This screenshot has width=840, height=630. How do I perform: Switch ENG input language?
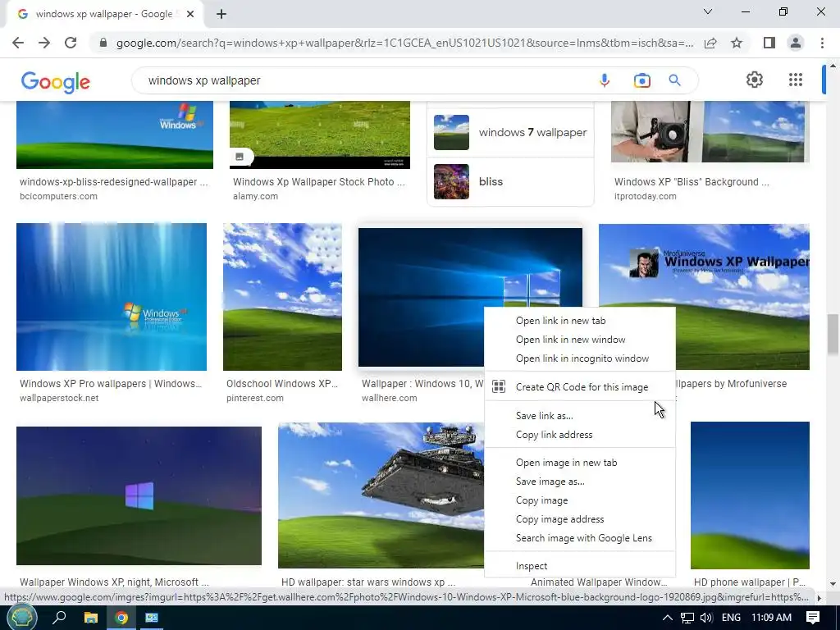731,618
